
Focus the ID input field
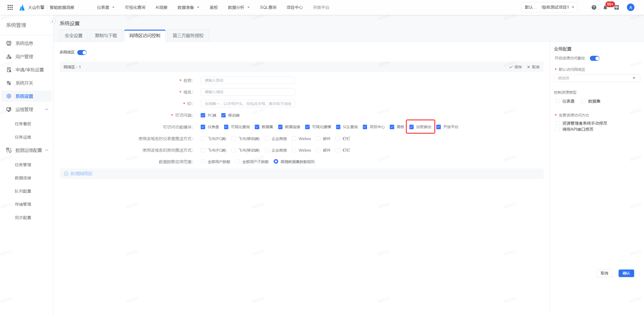(248, 104)
